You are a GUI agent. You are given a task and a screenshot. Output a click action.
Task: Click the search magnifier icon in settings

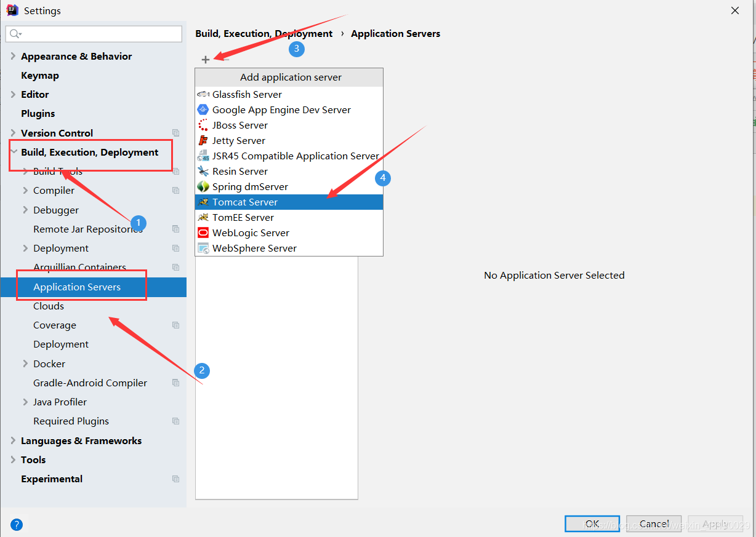15,34
